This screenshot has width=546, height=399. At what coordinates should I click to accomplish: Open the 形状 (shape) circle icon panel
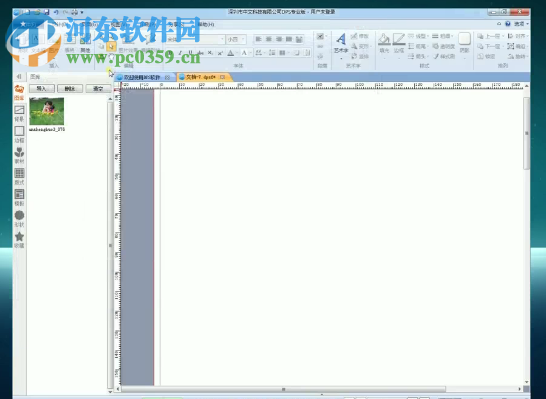coord(19,219)
